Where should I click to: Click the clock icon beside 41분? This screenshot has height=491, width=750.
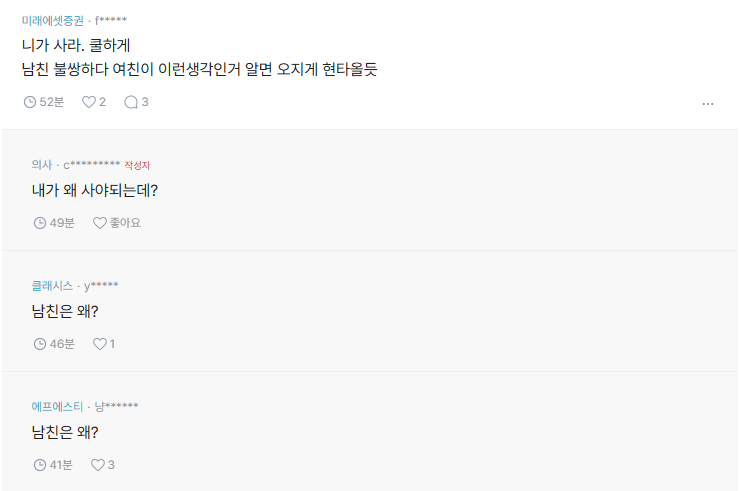[x=40, y=465]
